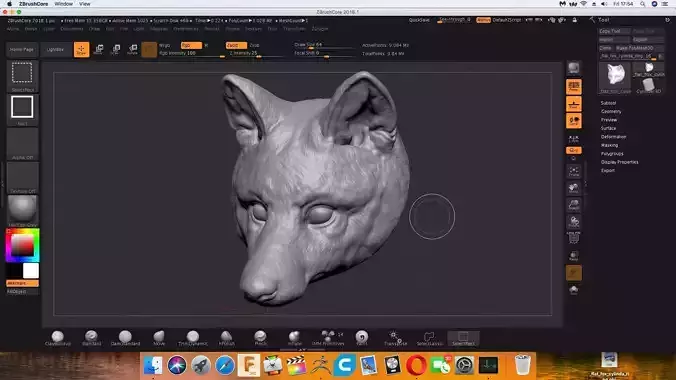676x380 pixels.
Task: Click the right shelf Move view button
Action: click(574, 188)
